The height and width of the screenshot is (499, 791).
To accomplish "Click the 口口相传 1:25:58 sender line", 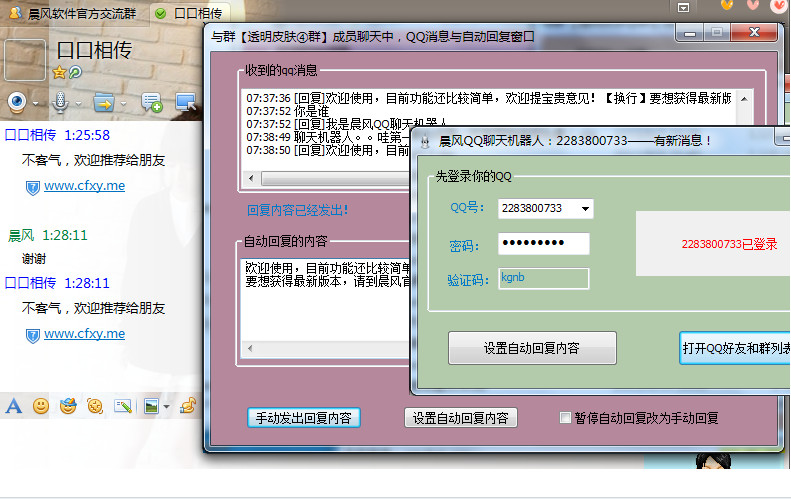I will point(57,135).
